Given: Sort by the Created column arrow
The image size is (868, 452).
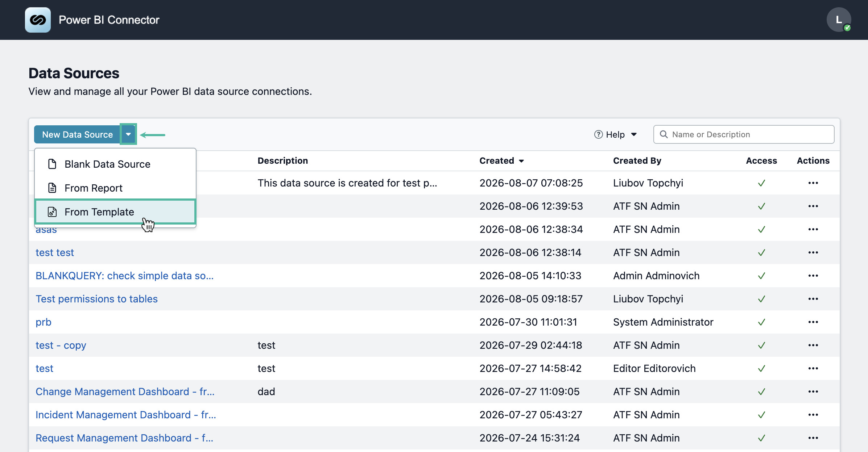Looking at the screenshot, I should pyautogui.click(x=521, y=161).
